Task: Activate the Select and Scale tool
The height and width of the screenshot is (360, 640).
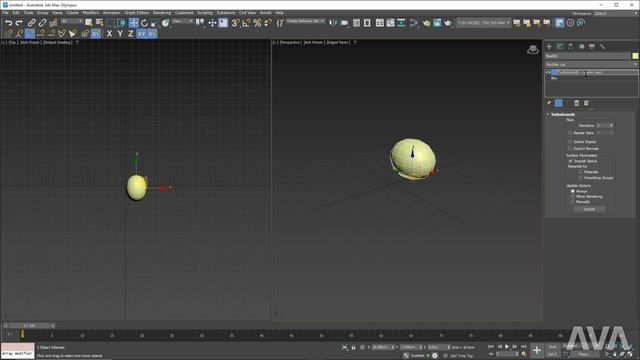Action: 155,23
